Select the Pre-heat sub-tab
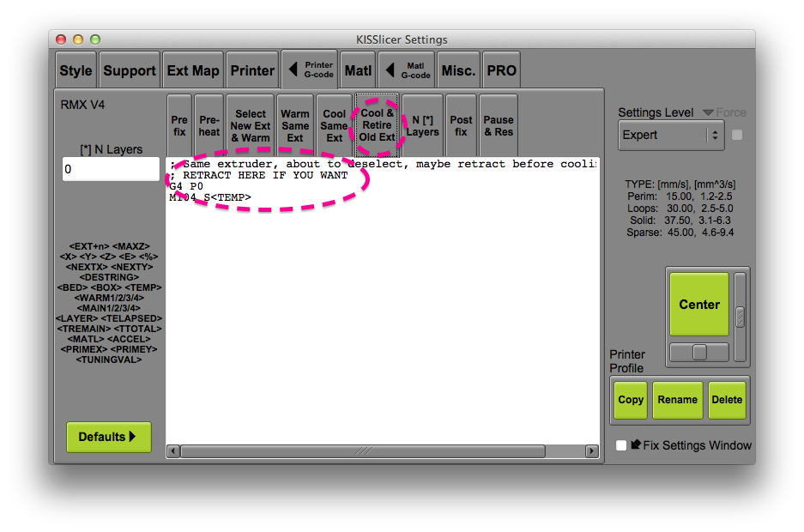The width and height of the screenshot is (804, 532). click(209, 125)
